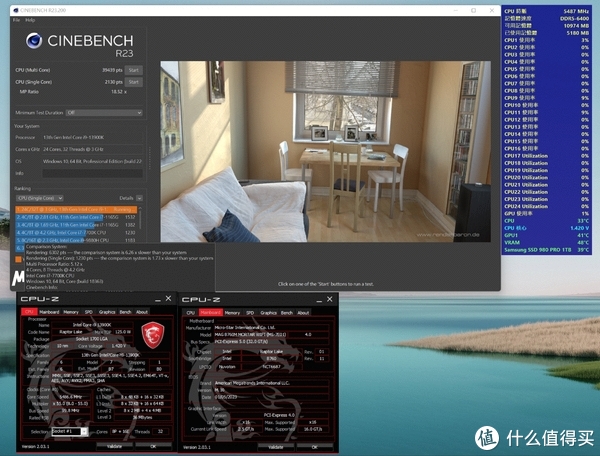The image size is (600, 456).
Task: Click Validate in the right CPU-Z window
Action: pyautogui.click(x=276, y=447)
